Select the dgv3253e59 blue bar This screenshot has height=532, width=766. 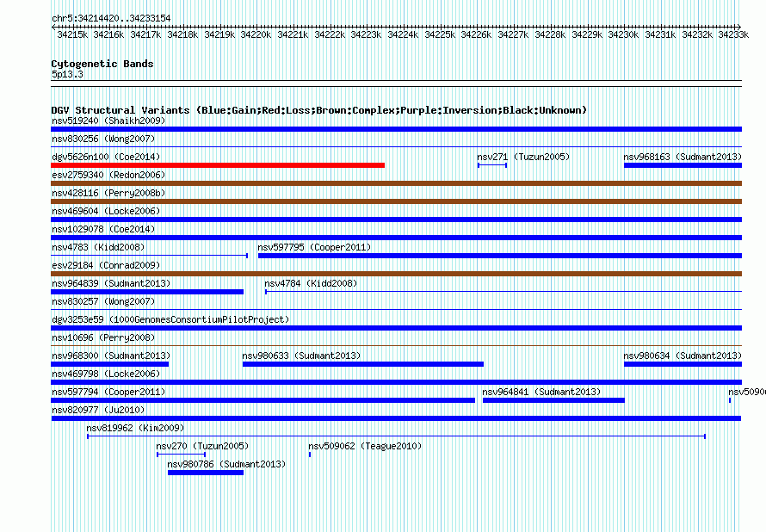[396, 328]
